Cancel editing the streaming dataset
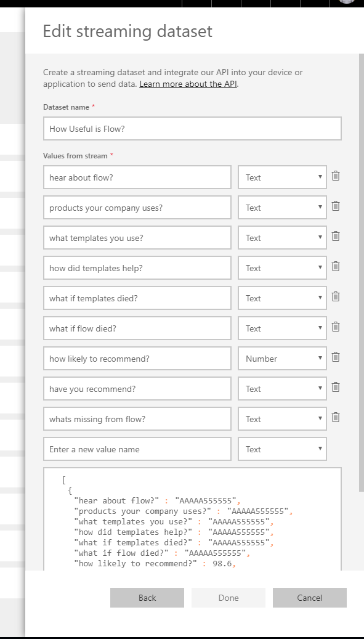Screen dimensions: 364x639 coord(309,598)
